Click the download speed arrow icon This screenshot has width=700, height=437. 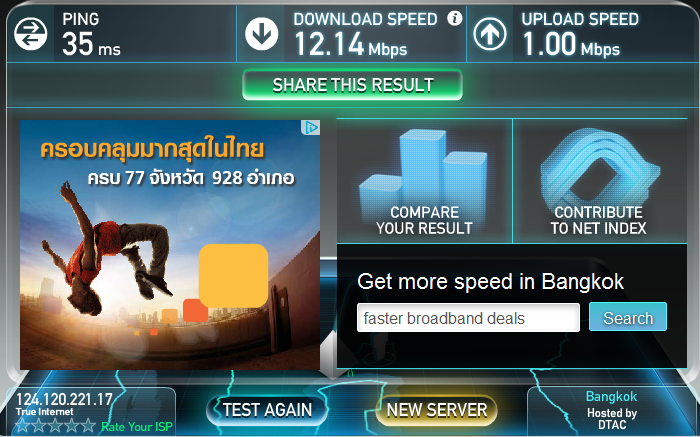click(262, 34)
